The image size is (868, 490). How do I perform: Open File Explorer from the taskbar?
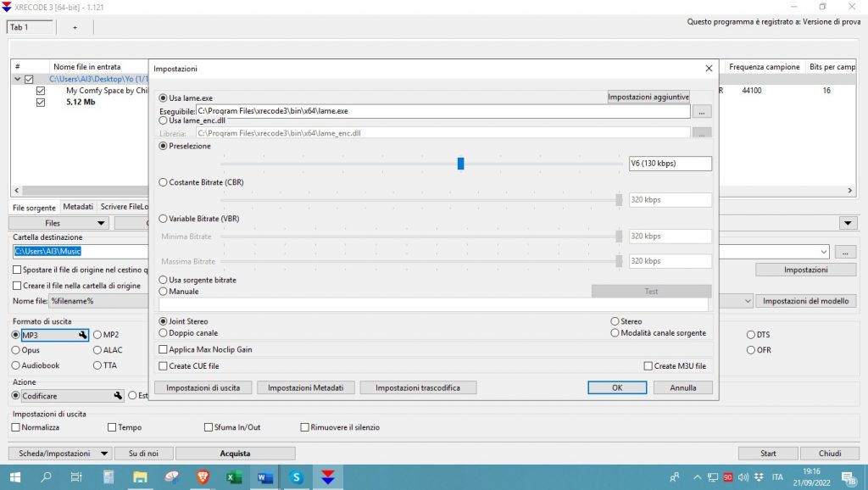point(140,477)
